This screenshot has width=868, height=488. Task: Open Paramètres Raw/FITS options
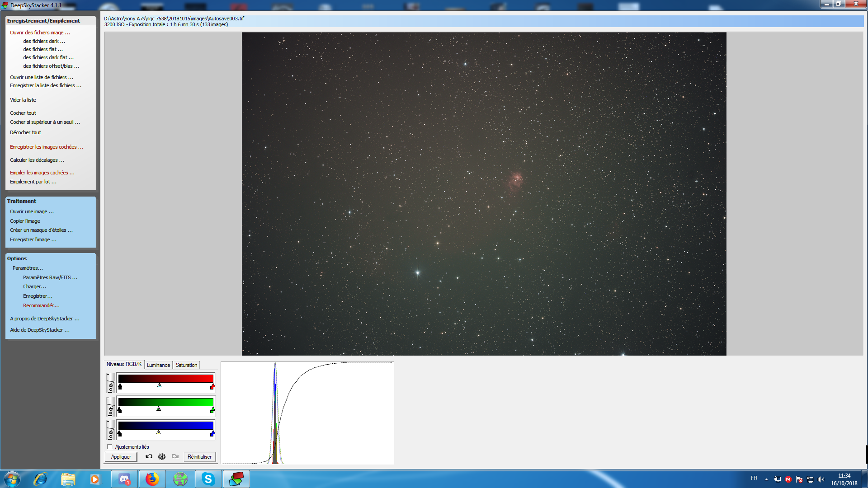pyautogui.click(x=50, y=277)
